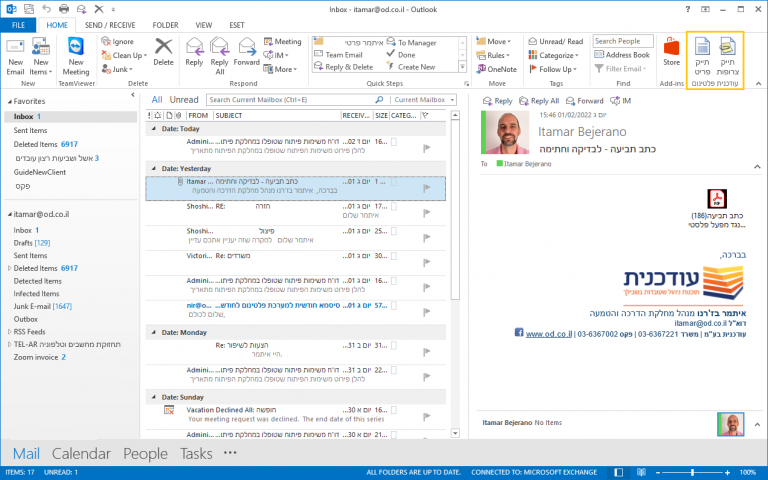
Task: Collapse the Favorites section
Action: point(9,101)
